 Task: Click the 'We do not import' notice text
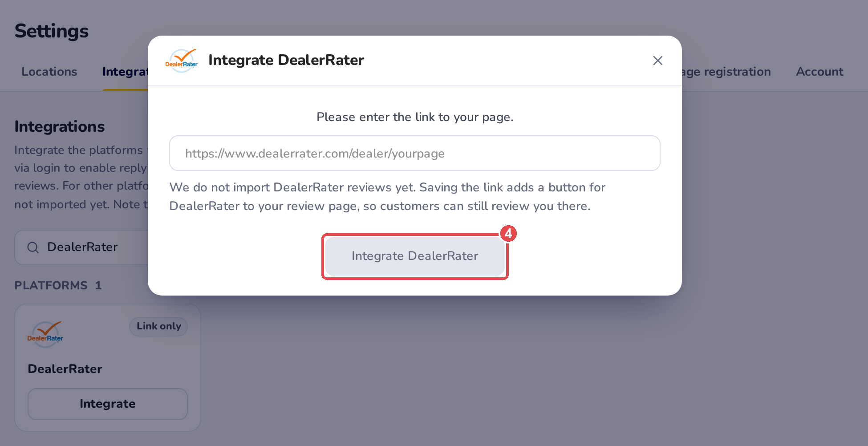(387, 197)
